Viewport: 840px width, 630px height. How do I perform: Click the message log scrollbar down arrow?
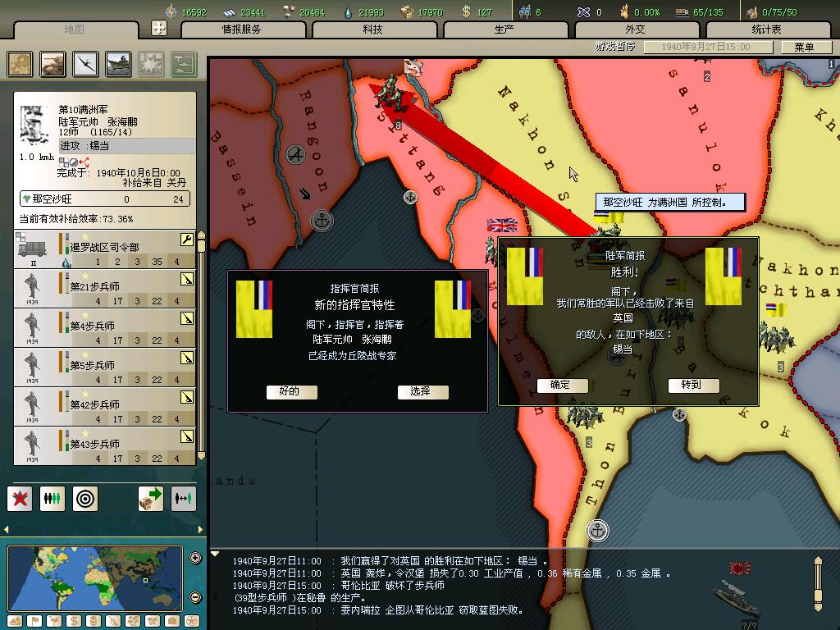click(x=818, y=608)
